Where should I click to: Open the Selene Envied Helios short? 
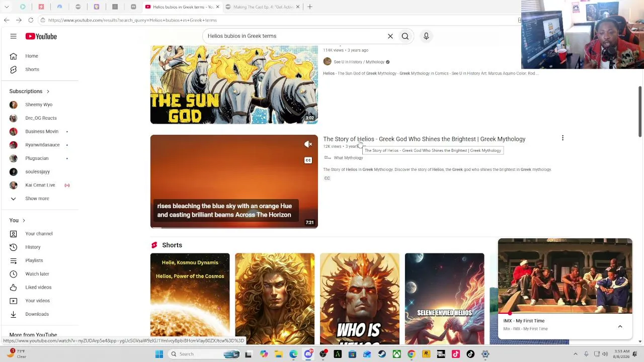[x=445, y=299]
